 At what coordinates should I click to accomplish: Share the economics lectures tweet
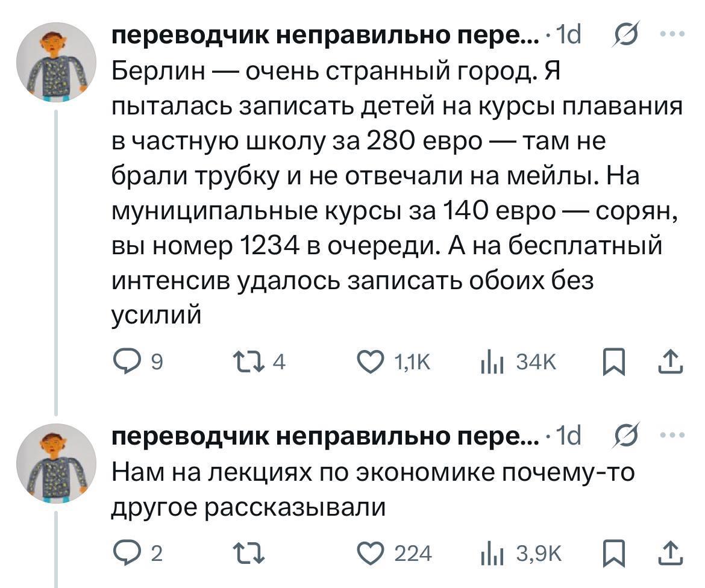point(672,552)
